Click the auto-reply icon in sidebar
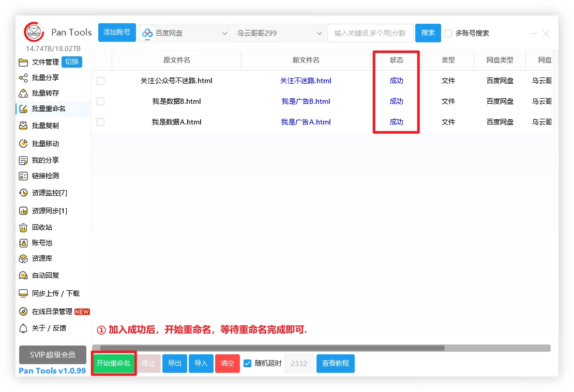This screenshot has width=574, height=392. [x=23, y=275]
